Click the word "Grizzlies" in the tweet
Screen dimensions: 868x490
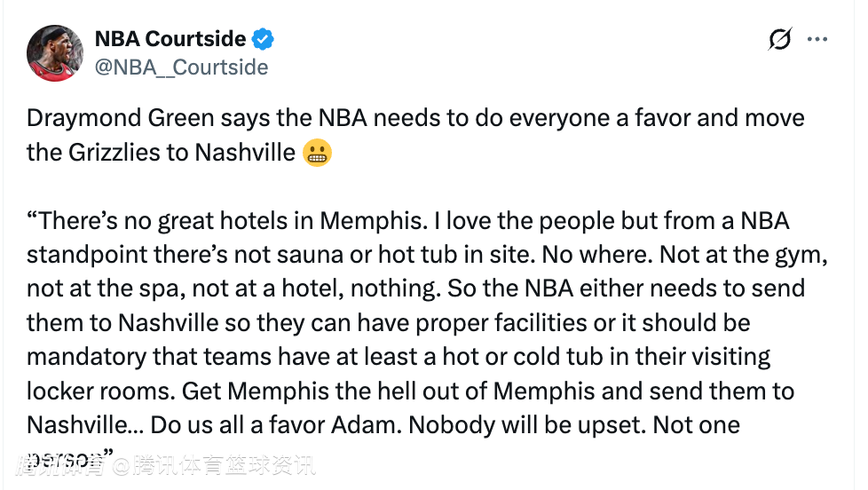click(x=118, y=152)
